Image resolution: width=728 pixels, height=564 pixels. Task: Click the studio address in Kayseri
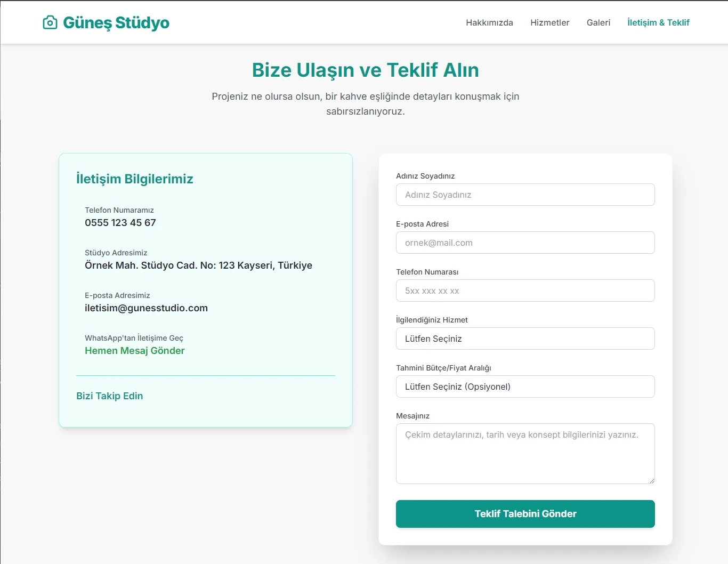[x=198, y=265]
